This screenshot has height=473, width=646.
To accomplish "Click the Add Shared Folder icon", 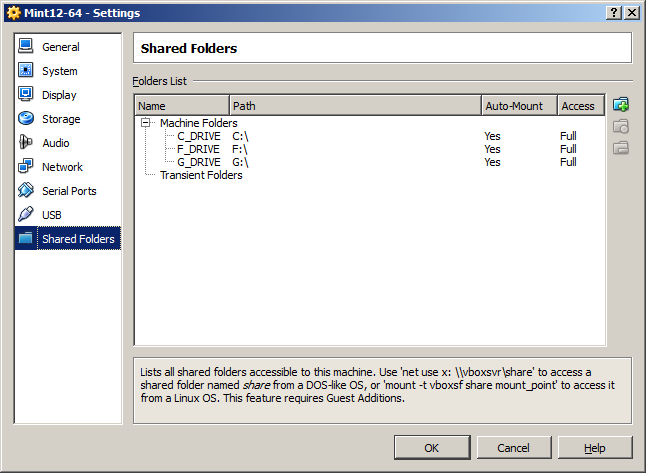I will (621, 105).
